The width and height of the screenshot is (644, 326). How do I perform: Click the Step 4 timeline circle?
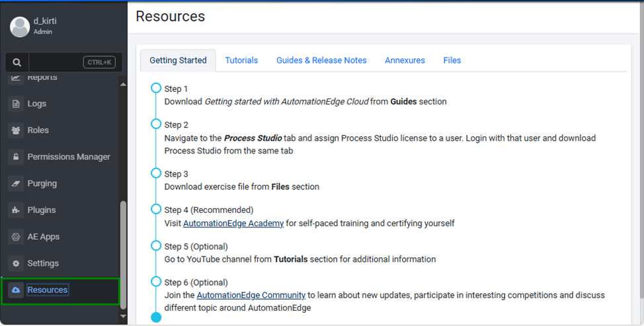coord(156,209)
